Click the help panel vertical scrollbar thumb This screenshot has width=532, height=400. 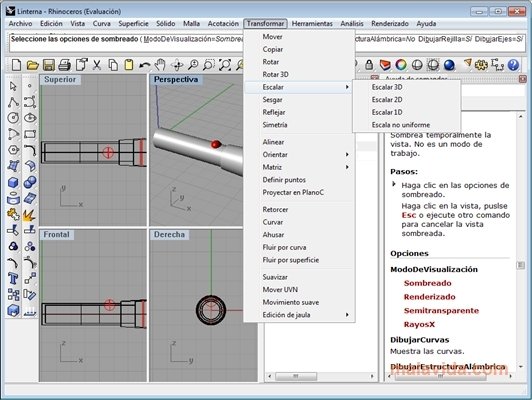click(x=520, y=265)
